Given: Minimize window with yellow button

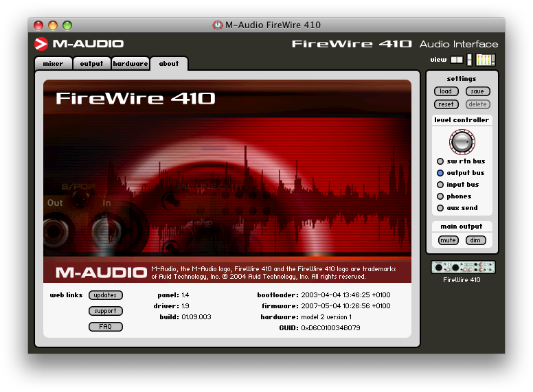Looking at the screenshot, I should (53, 25).
